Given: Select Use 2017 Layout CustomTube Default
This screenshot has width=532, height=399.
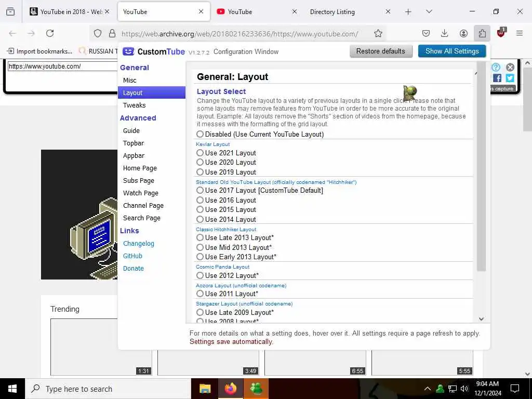Looking at the screenshot, I should tap(200, 190).
